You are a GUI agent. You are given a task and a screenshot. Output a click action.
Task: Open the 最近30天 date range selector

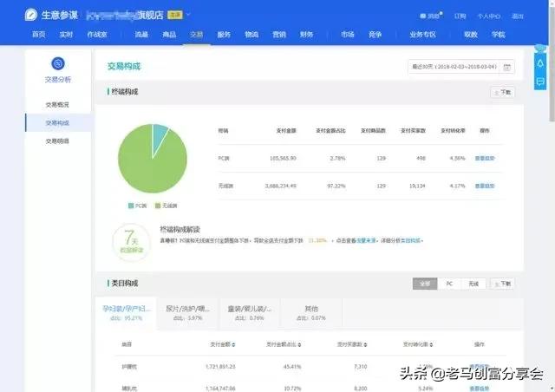[x=461, y=67]
